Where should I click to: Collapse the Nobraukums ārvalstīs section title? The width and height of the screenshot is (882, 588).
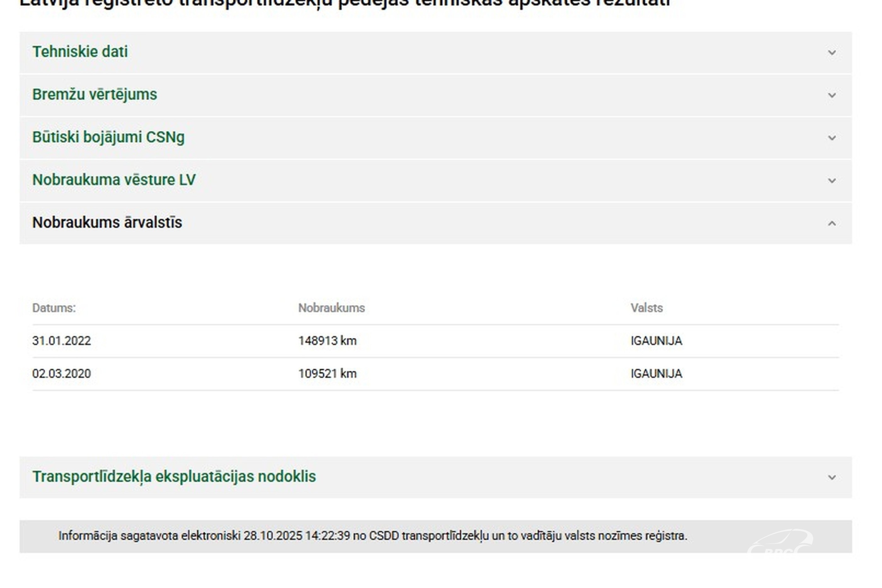tap(107, 223)
